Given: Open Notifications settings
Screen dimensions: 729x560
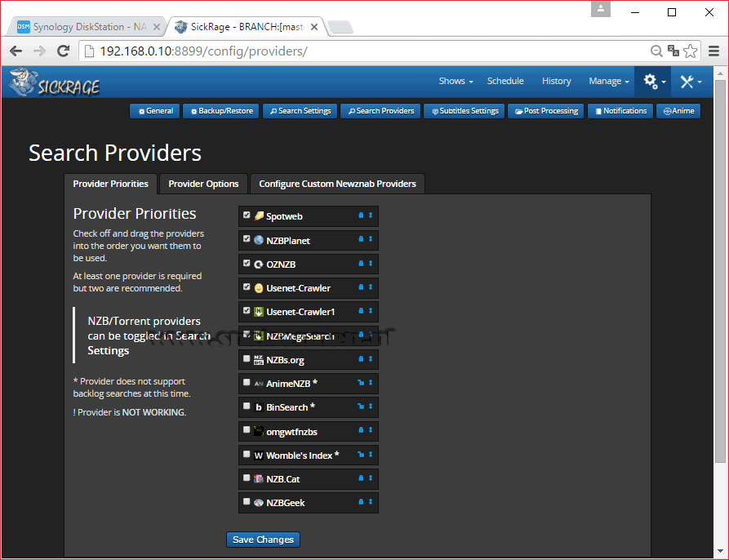Looking at the screenshot, I should pyautogui.click(x=620, y=111).
